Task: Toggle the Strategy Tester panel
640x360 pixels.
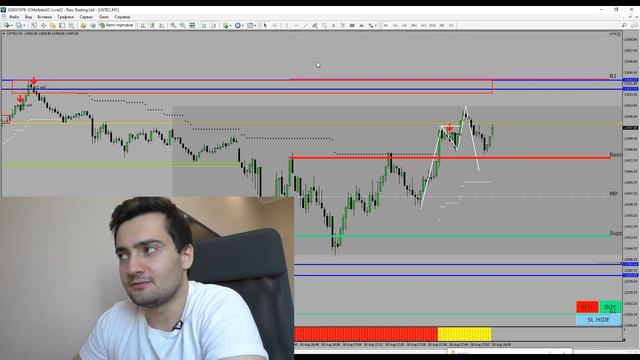Action: pyautogui.click(x=71, y=25)
